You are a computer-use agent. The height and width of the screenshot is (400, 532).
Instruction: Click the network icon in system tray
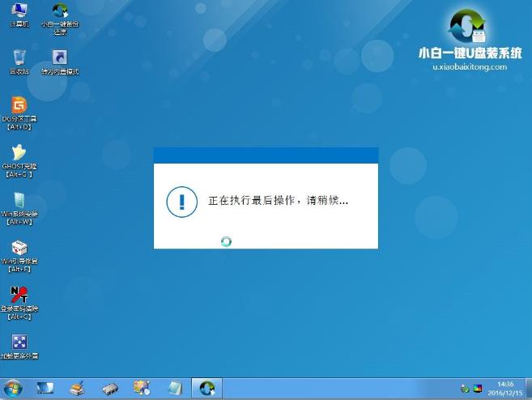click(462, 388)
